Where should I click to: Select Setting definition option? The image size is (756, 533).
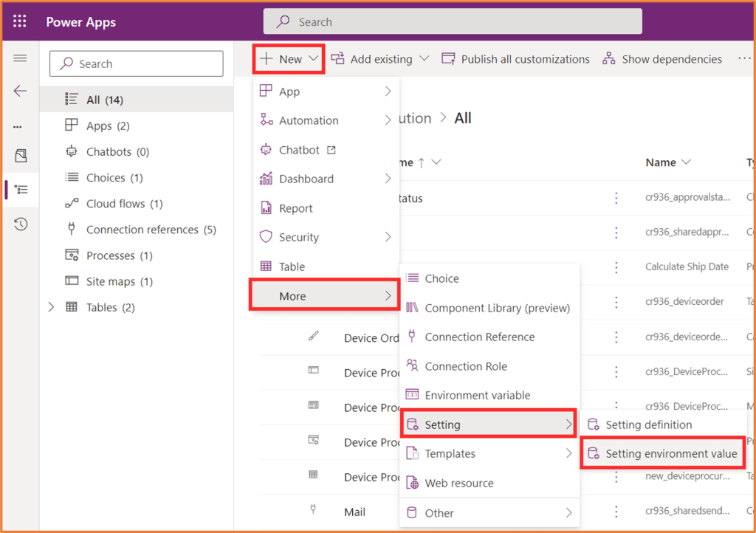tap(648, 425)
